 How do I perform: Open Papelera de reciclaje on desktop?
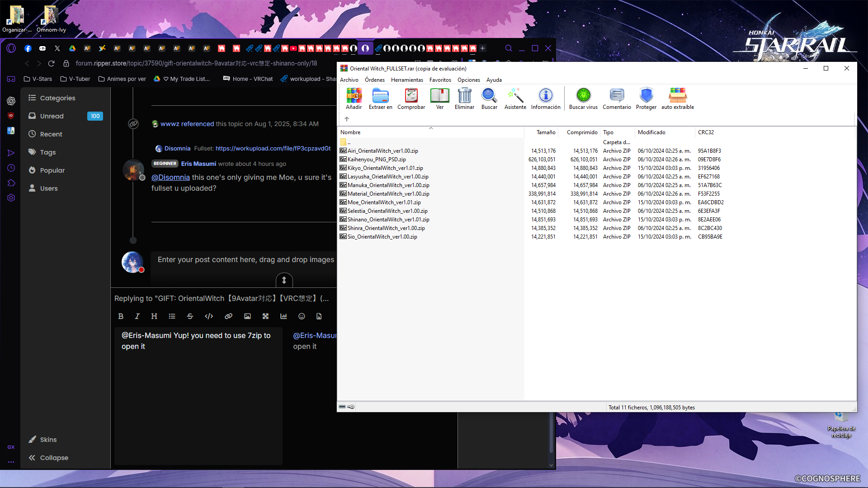(841, 425)
